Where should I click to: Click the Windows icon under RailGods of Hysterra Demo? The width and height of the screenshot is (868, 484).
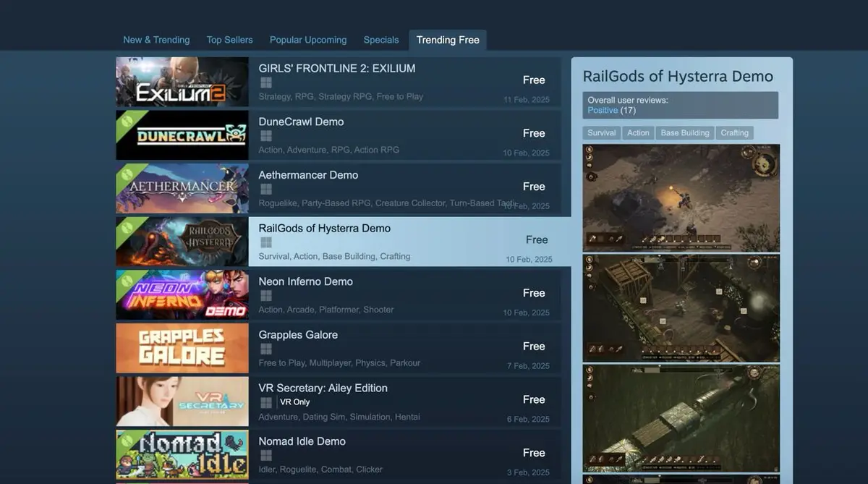(265, 242)
